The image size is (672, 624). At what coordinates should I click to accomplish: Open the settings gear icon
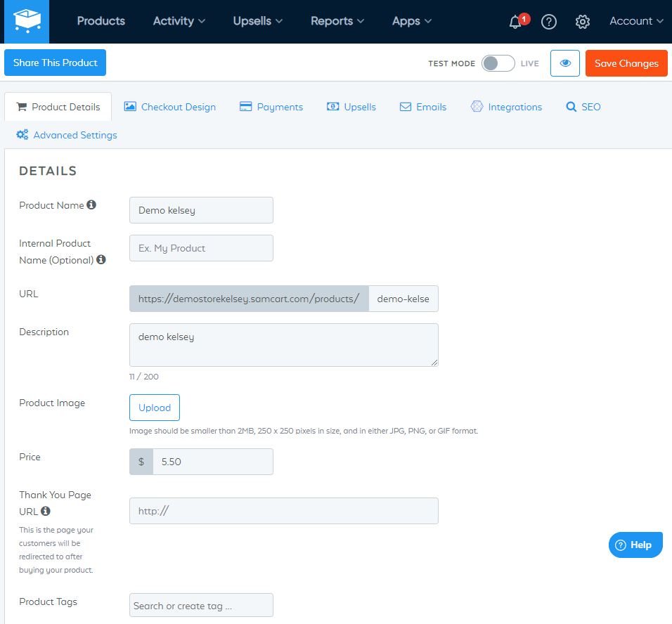pos(583,21)
